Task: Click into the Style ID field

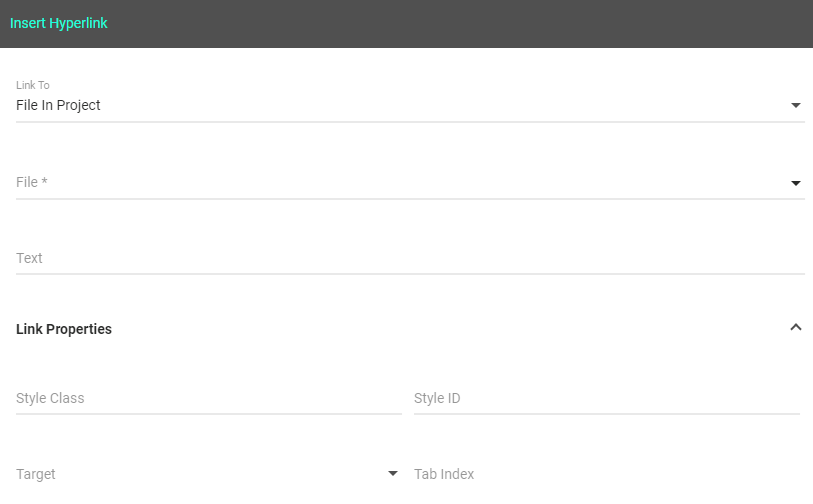Action: (x=606, y=398)
